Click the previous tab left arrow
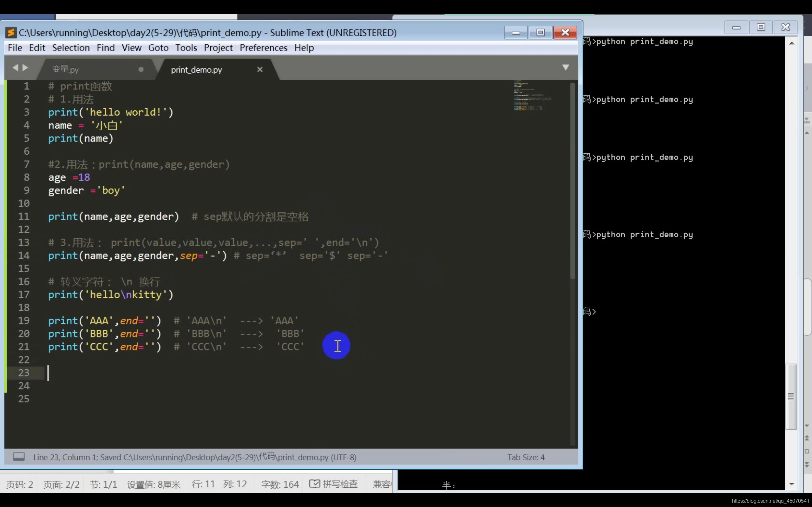Image resolution: width=812 pixels, height=507 pixels. pyautogui.click(x=15, y=68)
